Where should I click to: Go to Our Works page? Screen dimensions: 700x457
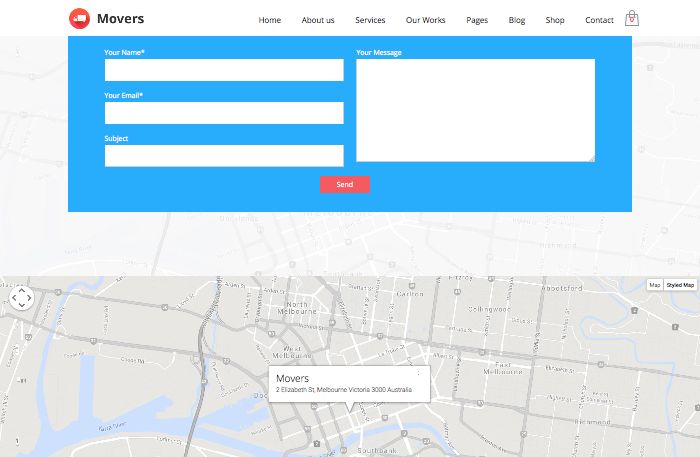click(425, 20)
